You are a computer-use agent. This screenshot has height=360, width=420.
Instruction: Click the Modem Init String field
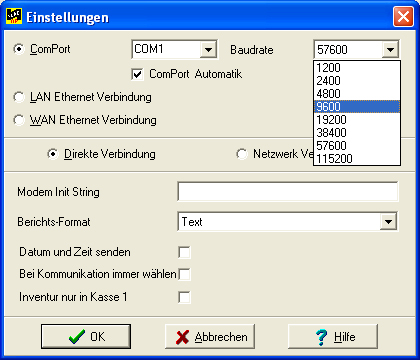pyautogui.click(x=288, y=192)
